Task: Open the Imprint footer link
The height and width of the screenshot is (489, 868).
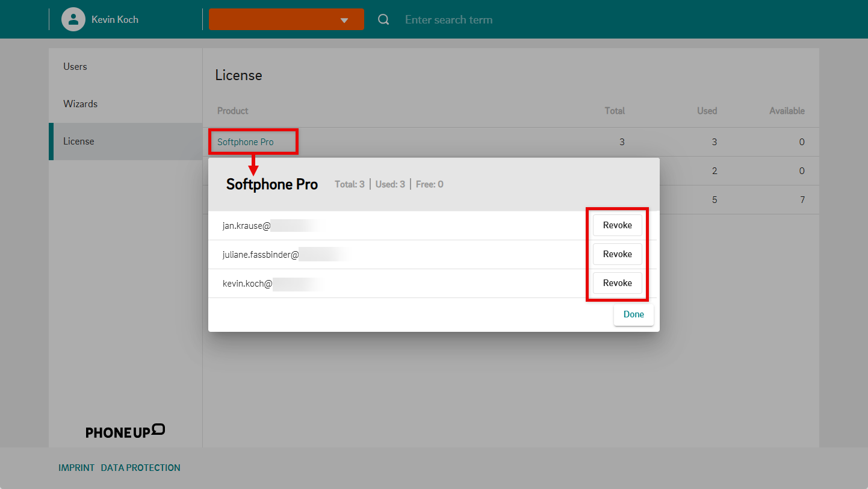Action: [76, 468]
